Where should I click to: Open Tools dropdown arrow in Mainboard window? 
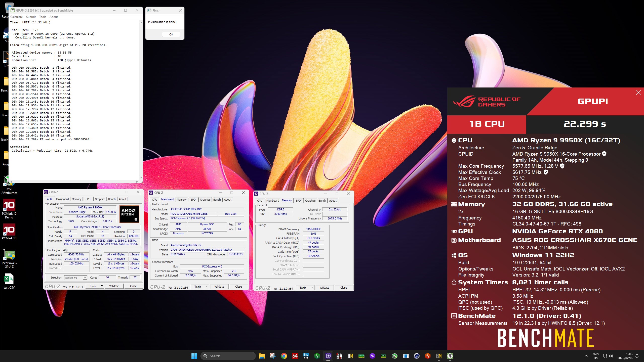click(x=207, y=287)
